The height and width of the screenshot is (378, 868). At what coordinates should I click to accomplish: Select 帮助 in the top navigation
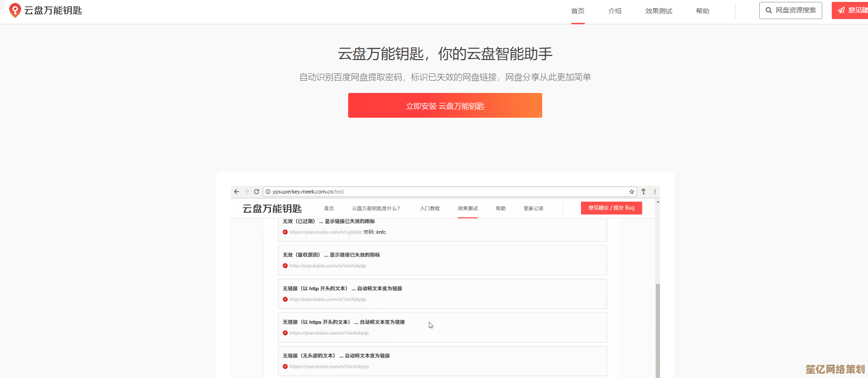click(703, 11)
